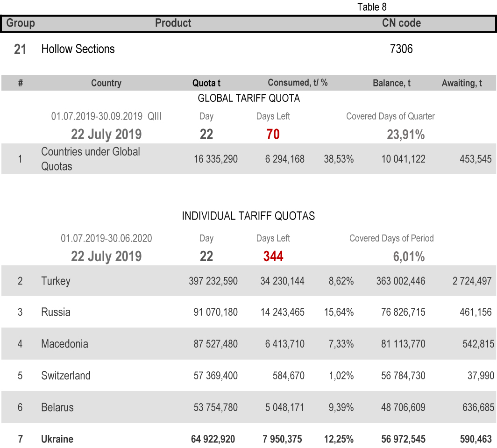This screenshot has height=448, width=497.
Task: Select the Awaiting, t column header
Action: click(x=462, y=83)
